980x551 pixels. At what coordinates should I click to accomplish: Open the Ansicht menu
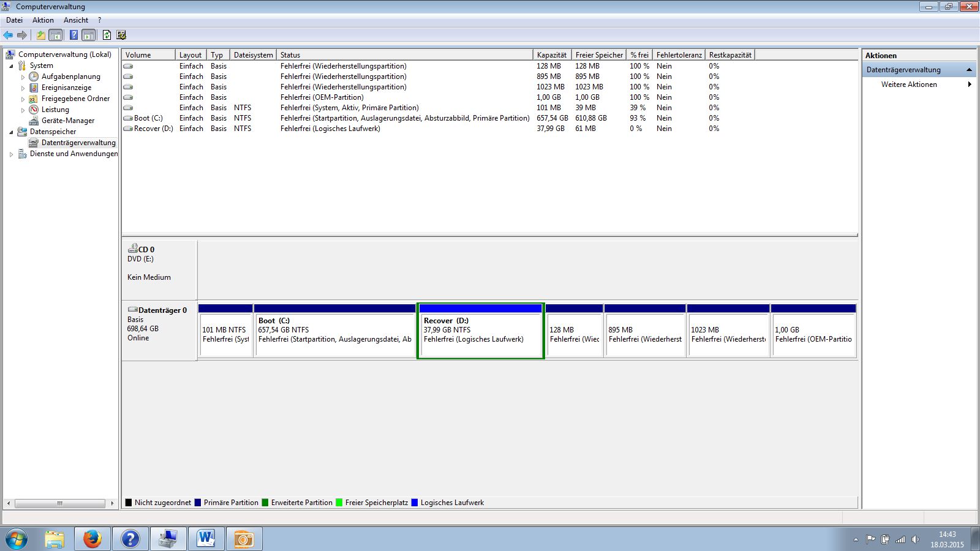76,20
